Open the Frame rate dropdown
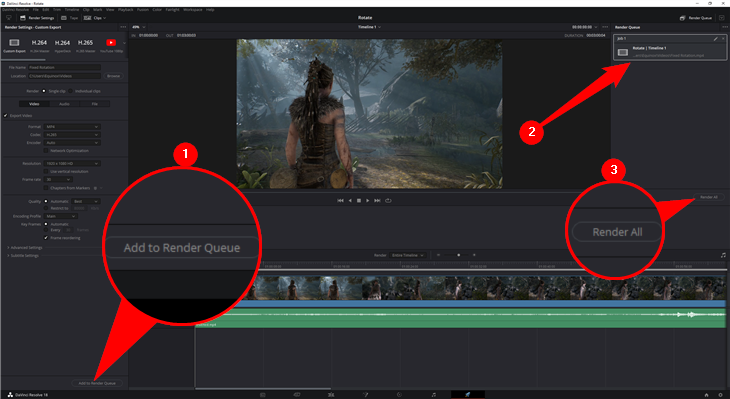This screenshot has width=730, height=399. (x=58, y=180)
